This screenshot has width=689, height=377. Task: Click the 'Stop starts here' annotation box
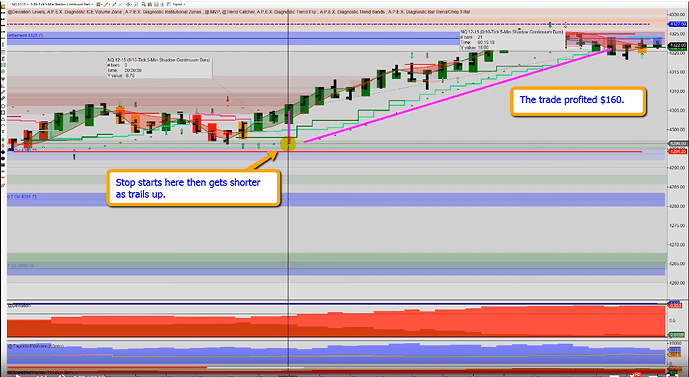193,188
